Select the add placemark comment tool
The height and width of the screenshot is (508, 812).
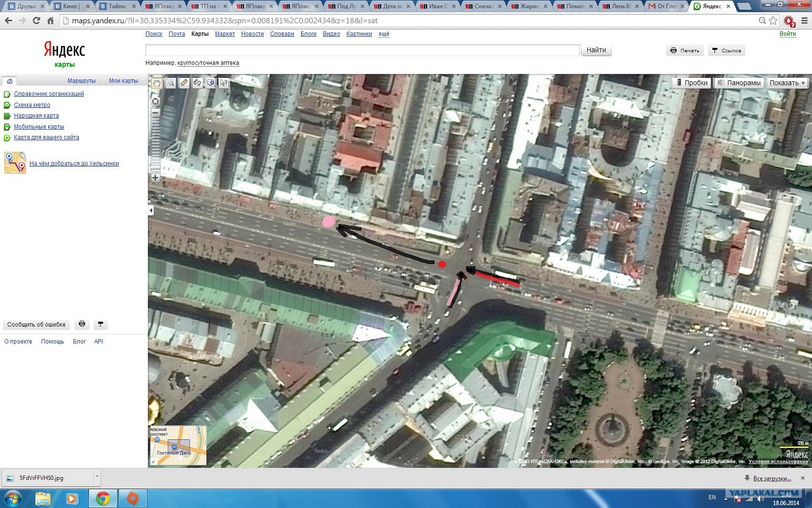[210, 83]
